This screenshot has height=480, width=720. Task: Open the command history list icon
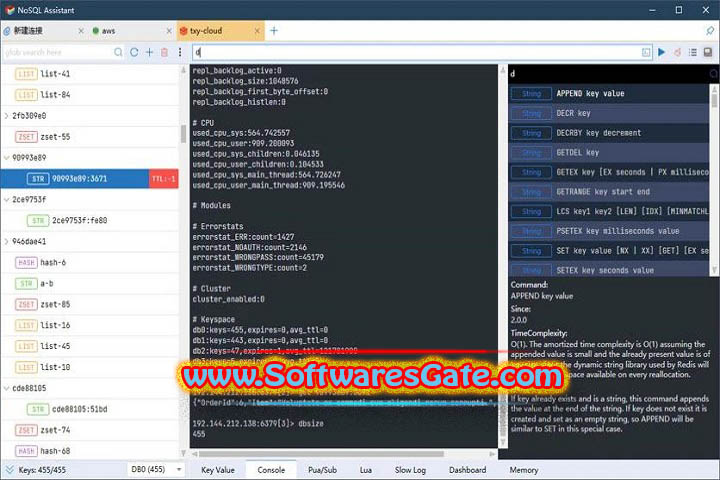coord(692,52)
